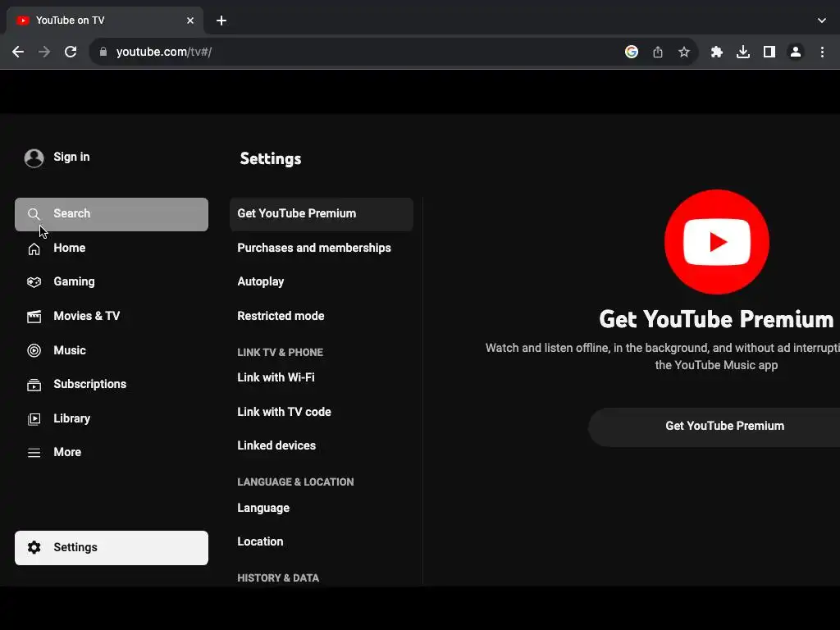The width and height of the screenshot is (840, 630).
Task: Click the LINK TV & PHONE section header
Action: pyautogui.click(x=281, y=353)
